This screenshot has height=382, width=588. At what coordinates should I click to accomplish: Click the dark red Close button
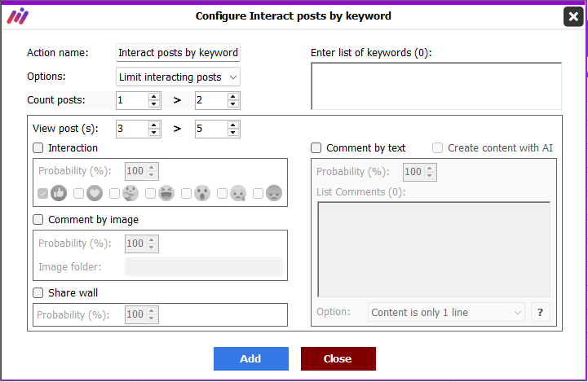338,358
